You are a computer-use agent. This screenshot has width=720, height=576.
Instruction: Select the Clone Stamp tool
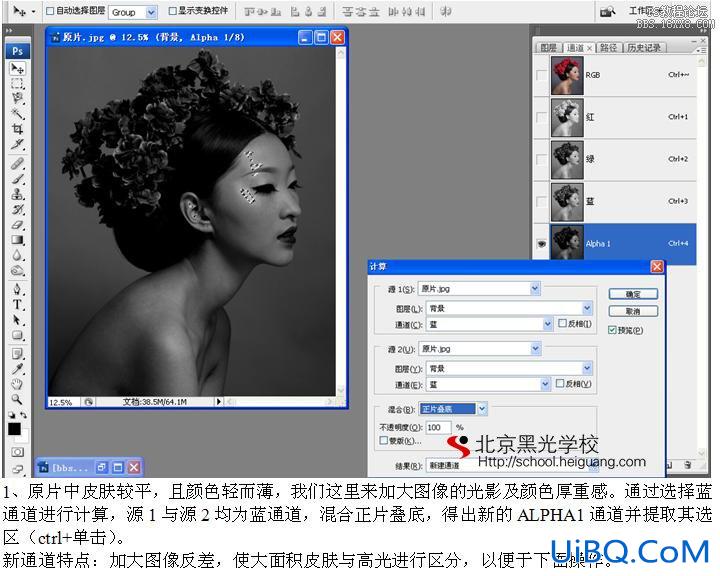(17, 194)
